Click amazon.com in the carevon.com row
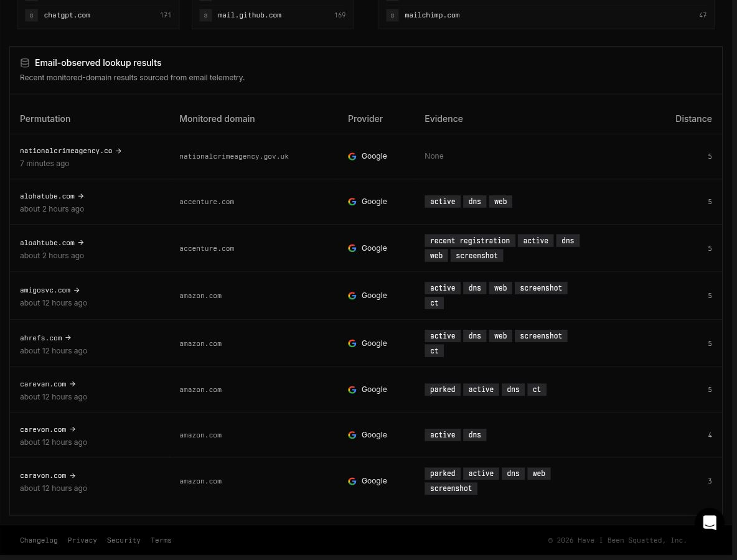Viewport: 737px width, 560px height. (x=200, y=435)
